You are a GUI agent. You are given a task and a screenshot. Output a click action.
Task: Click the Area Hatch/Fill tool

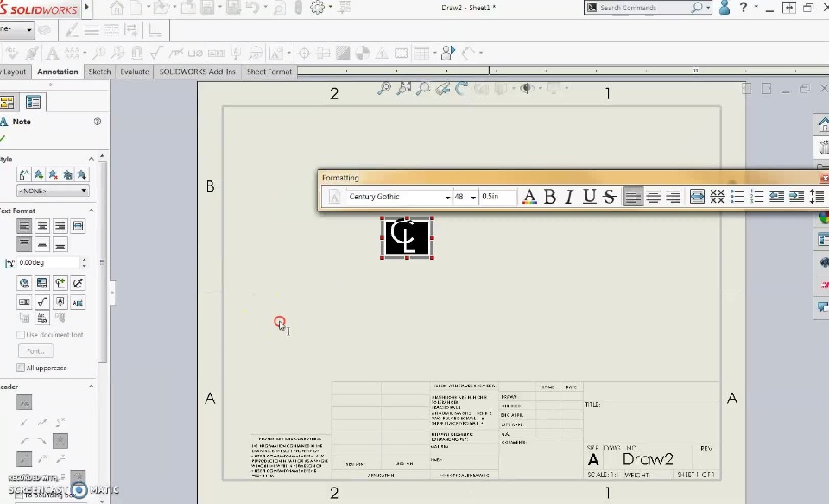343,53
